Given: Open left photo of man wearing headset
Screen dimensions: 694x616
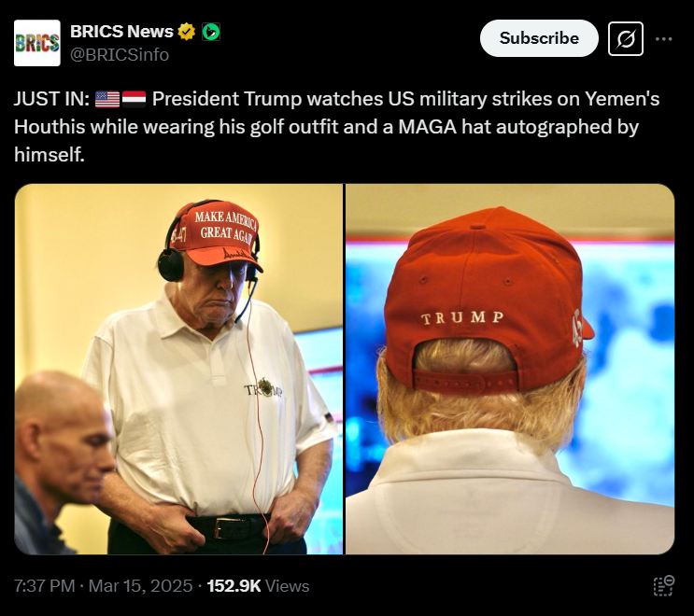Looking at the screenshot, I should 178,369.
